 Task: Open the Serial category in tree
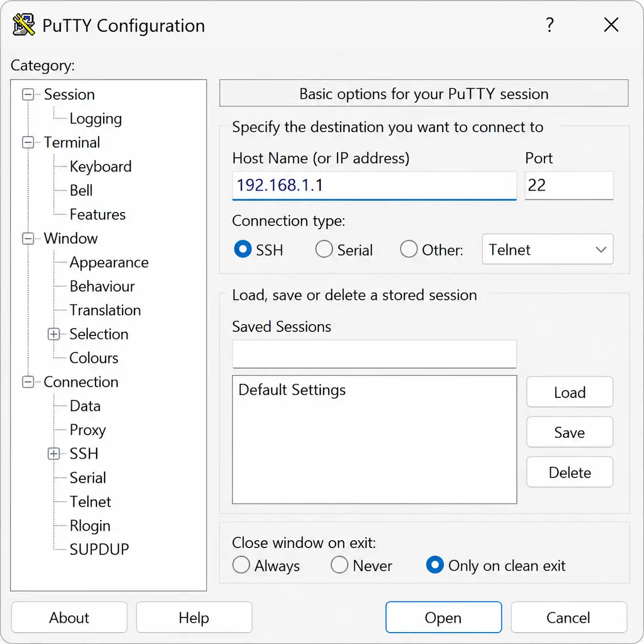(x=88, y=478)
